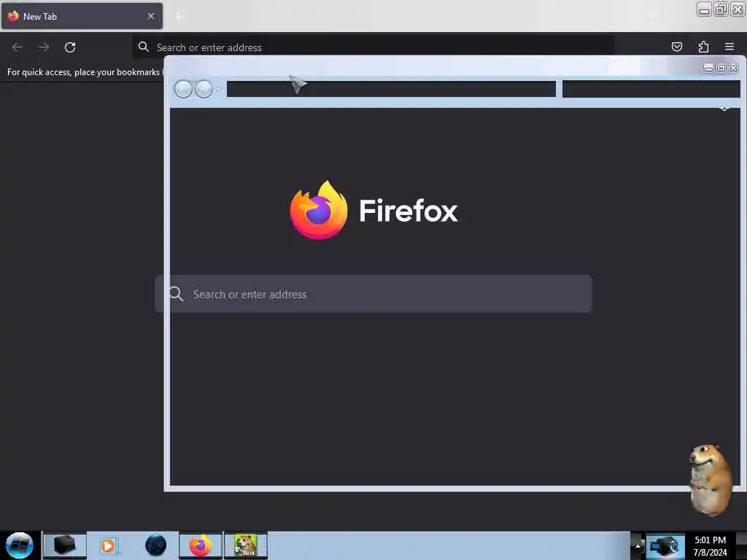Open the dark globe taskbar icon

(156, 545)
